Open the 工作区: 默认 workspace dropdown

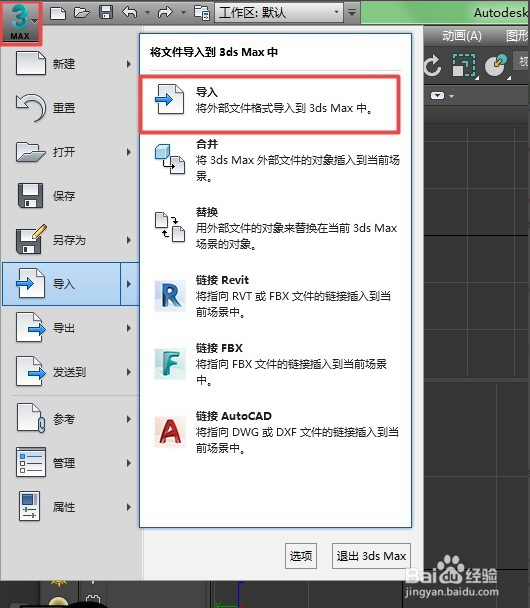pyautogui.click(x=279, y=13)
